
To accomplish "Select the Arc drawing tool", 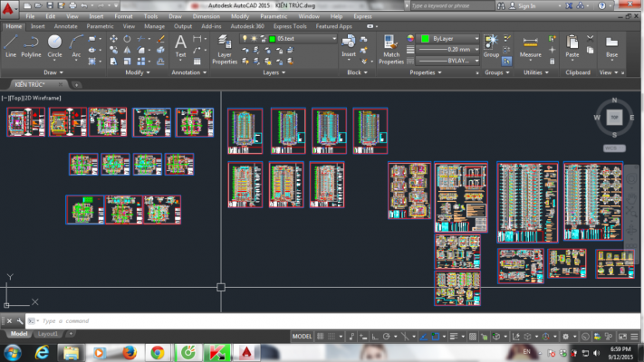I will click(x=76, y=45).
